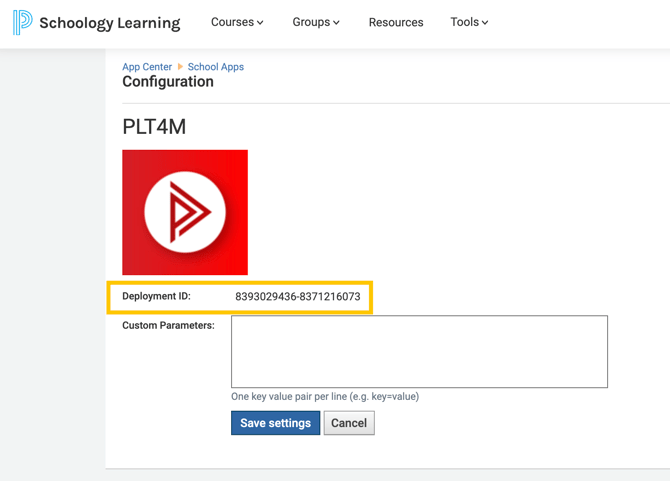Expand the Groups dropdown menu
The height and width of the screenshot is (481, 670).
pyautogui.click(x=316, y=22)
